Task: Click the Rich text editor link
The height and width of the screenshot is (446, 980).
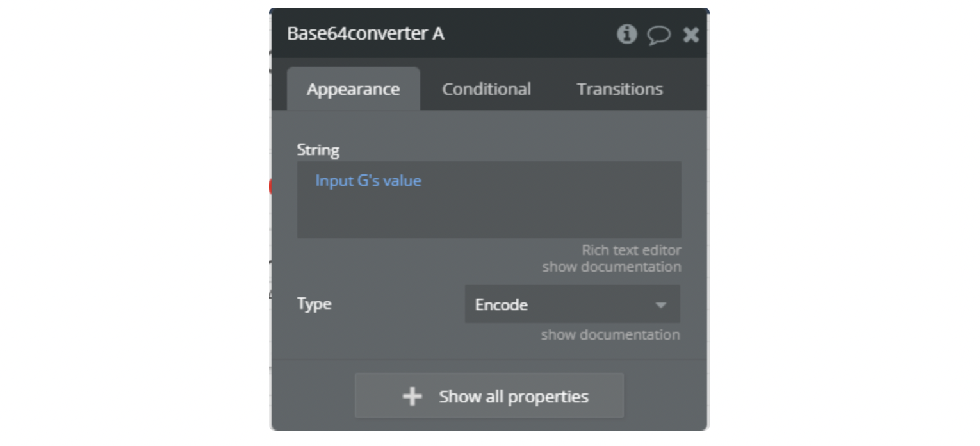Action: coord(631,250)
